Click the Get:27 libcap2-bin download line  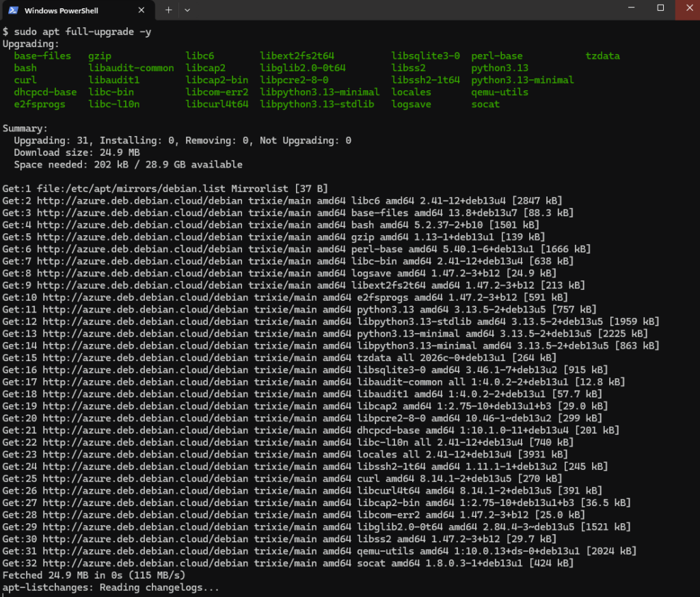317,503
